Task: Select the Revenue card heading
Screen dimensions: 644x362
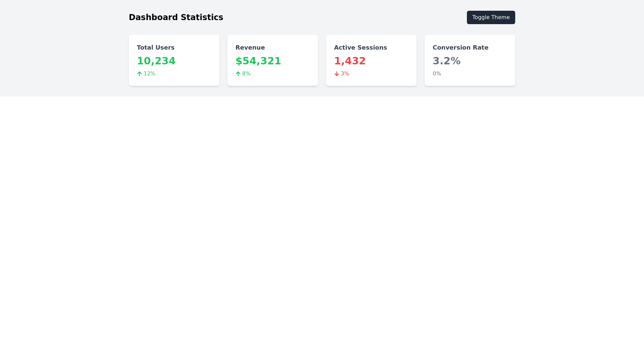Action: 250,48
